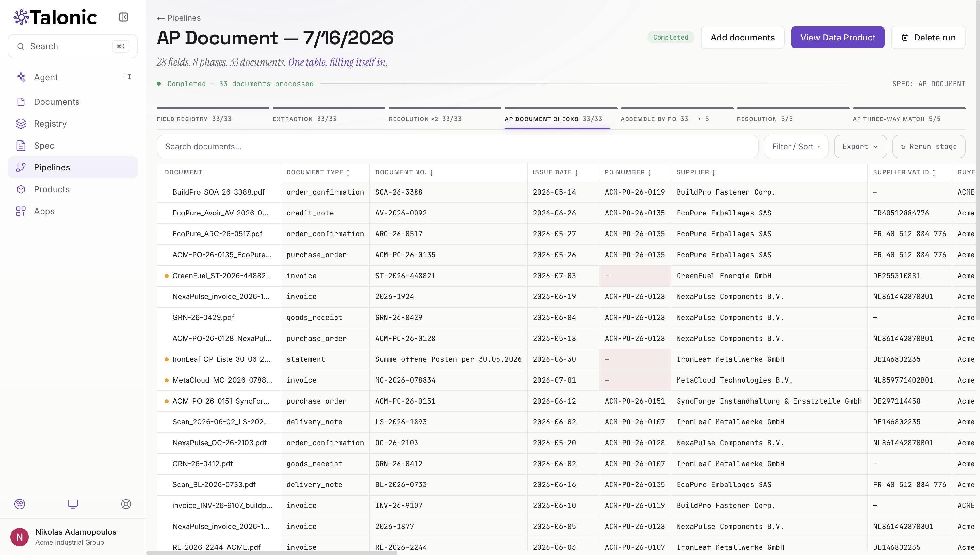Viewport: 980px width, 555px height.
Task: Open Products from the sidebar
Action: tap(73, 189)
